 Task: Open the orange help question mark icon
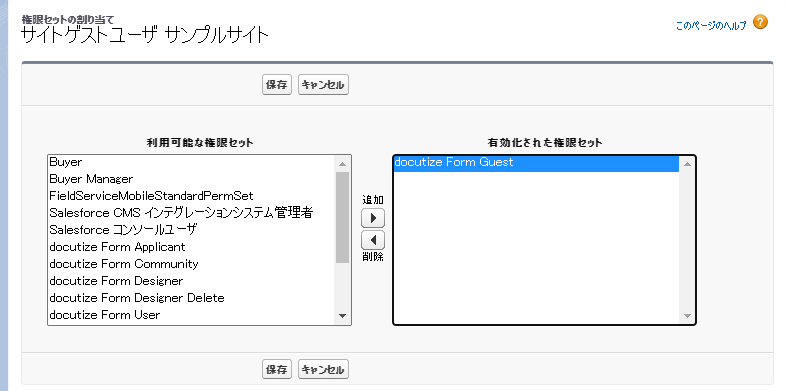click(x=760, y=23)
